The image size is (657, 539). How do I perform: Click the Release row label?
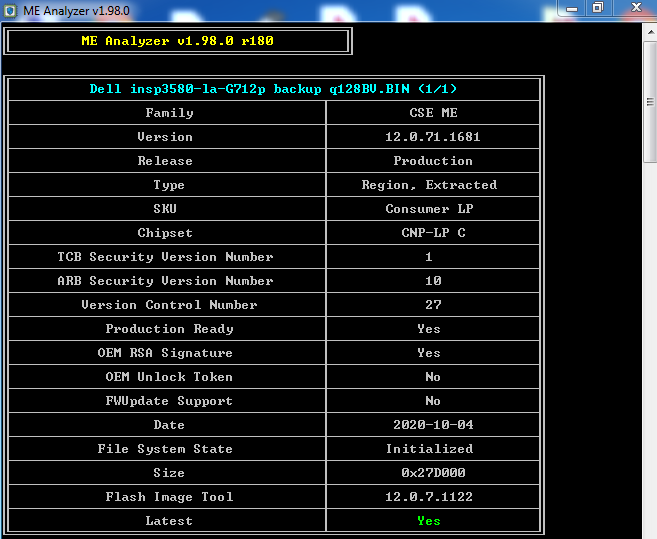point(165,161)
